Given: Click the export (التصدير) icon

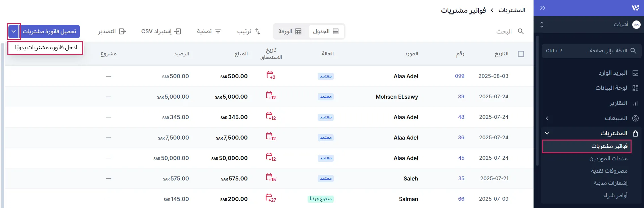Looking at the screenshot, I should pyautogui.click(x=123, y=31).
